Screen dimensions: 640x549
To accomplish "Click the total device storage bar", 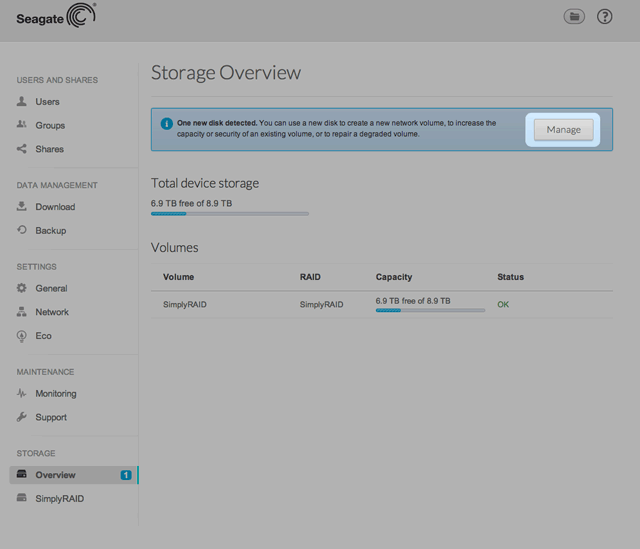I will click(x=229, y=213).
